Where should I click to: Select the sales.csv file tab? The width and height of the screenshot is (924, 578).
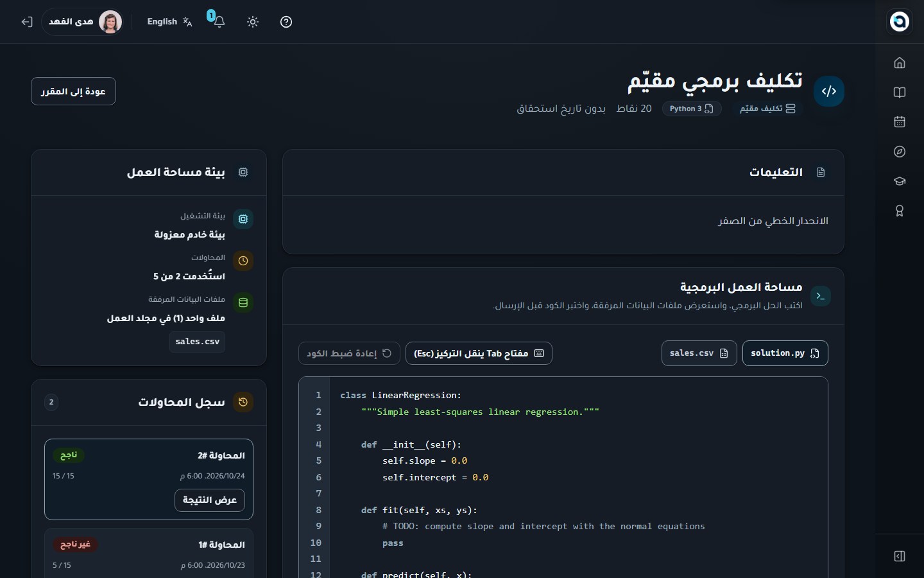point(699,353)
